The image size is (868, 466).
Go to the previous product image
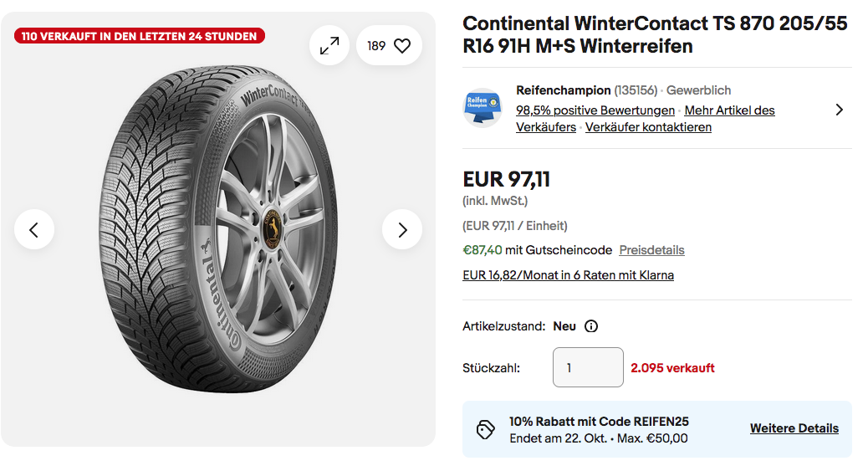(x=34, y=229)
